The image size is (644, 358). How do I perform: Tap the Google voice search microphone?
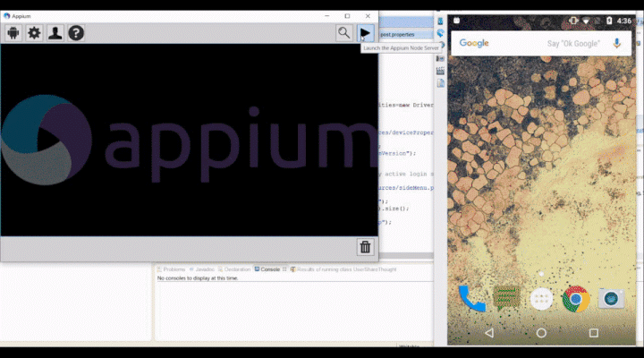click(616, 43)
